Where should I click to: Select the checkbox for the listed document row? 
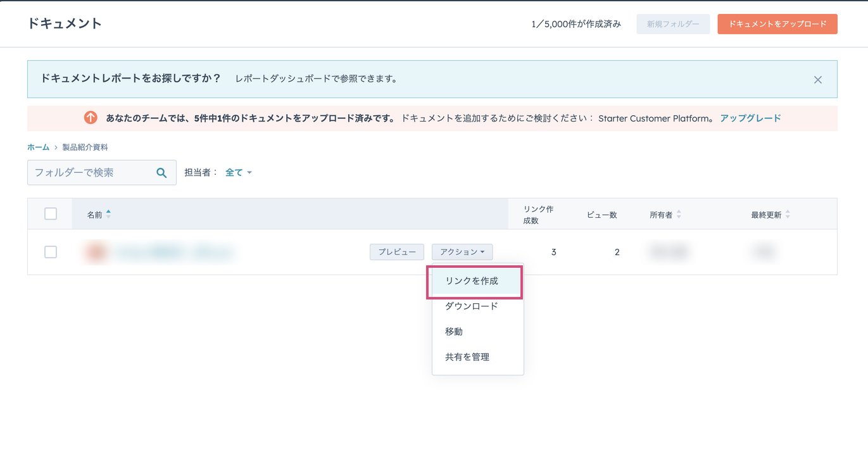[51, 251]
